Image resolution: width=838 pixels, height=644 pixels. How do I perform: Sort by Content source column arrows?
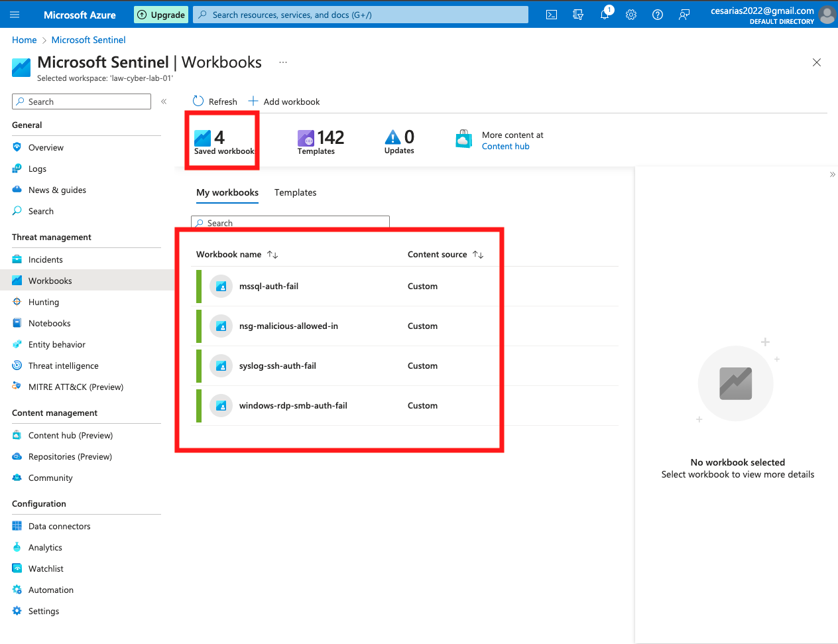[478, 255]
